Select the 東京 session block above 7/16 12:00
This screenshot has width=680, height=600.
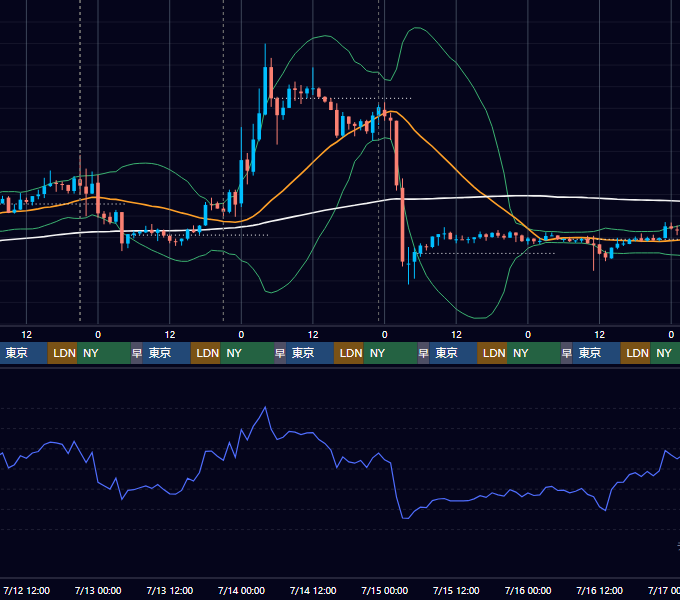(596, 353)
